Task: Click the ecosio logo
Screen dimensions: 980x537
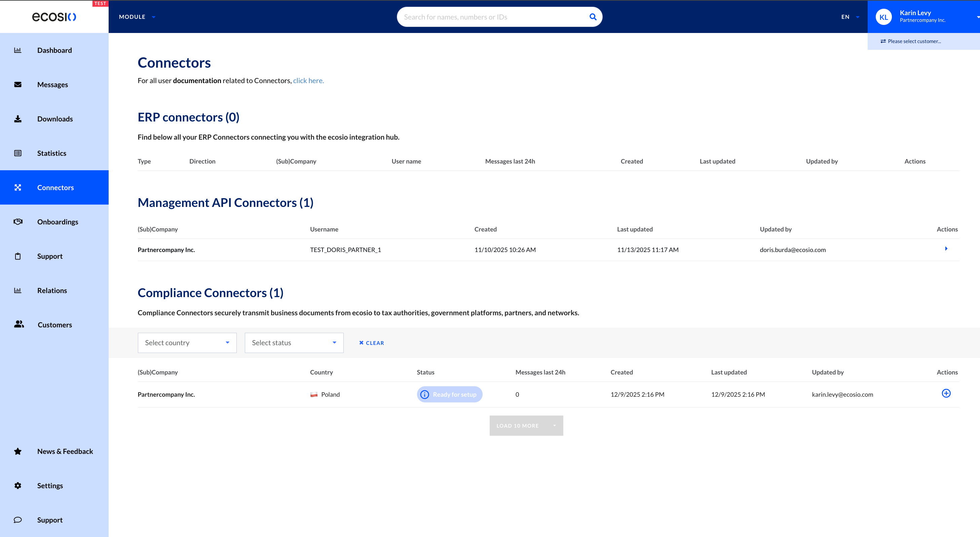Action: pos(54,17)
